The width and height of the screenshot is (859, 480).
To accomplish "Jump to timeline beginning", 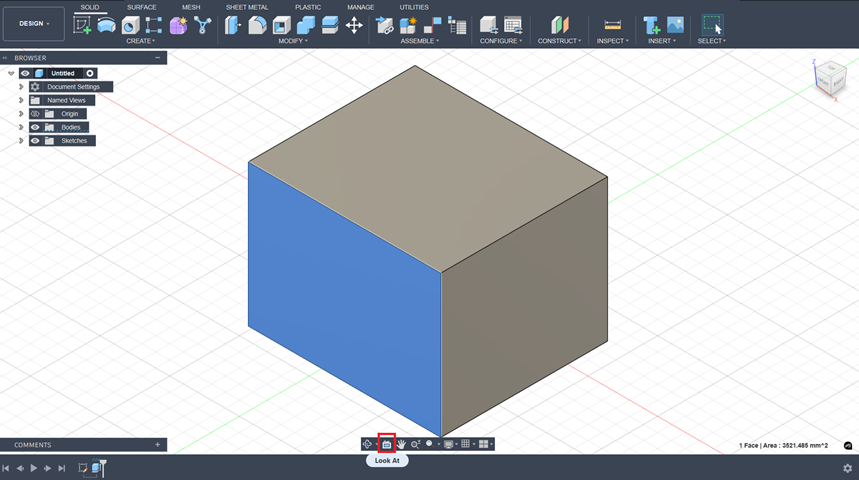I will tap(5, 468).
